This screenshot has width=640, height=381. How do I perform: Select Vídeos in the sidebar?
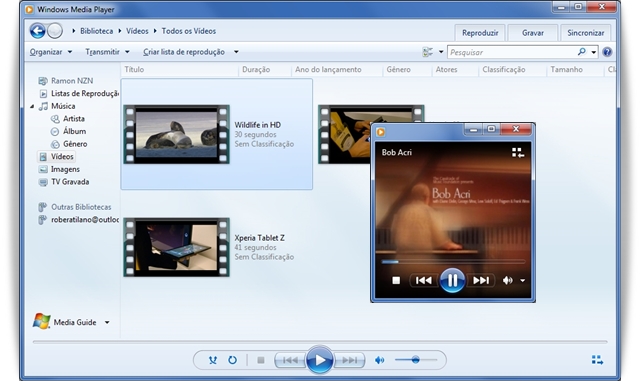tap(56, 156)
